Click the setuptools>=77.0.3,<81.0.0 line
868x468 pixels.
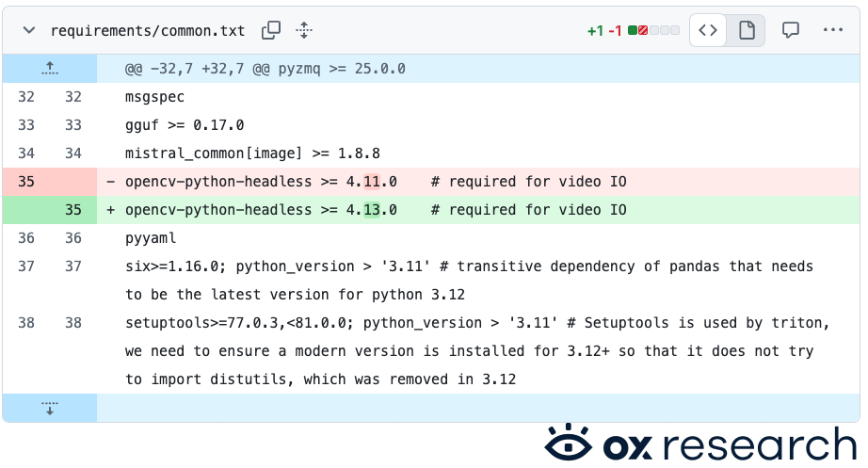(478, 351)
